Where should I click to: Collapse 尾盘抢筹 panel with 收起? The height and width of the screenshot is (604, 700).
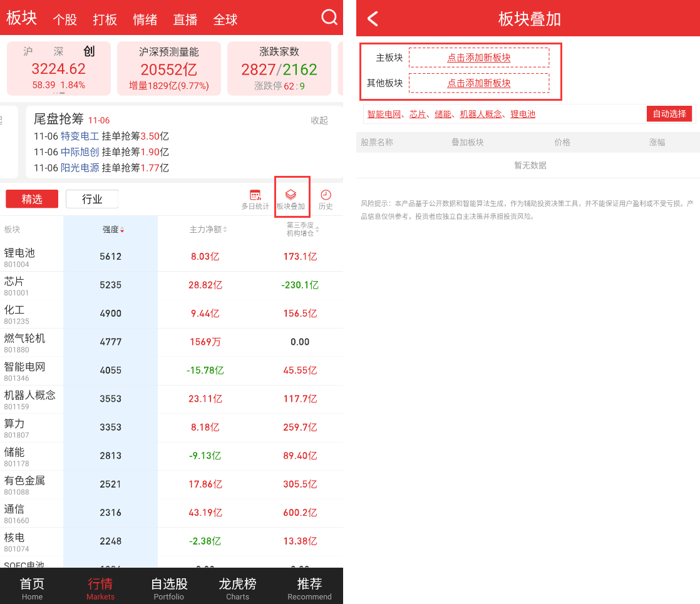319,120
